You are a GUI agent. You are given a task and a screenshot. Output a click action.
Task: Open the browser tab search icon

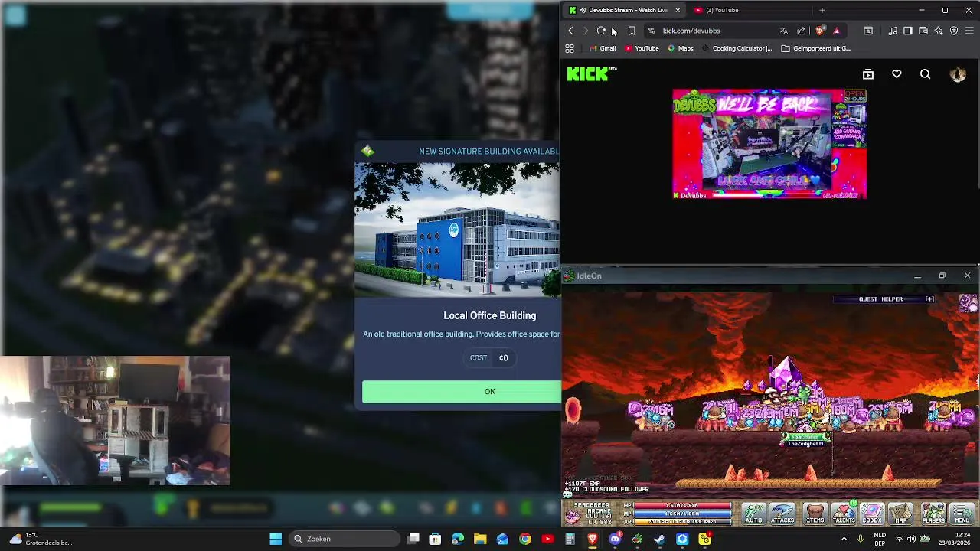pyautogui.click(x=868, y=31)
